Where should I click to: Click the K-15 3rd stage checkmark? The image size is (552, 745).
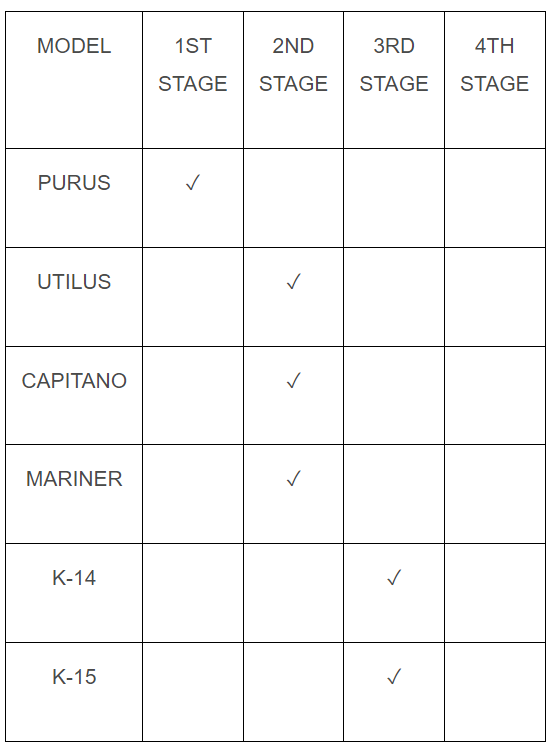[394, 676]
